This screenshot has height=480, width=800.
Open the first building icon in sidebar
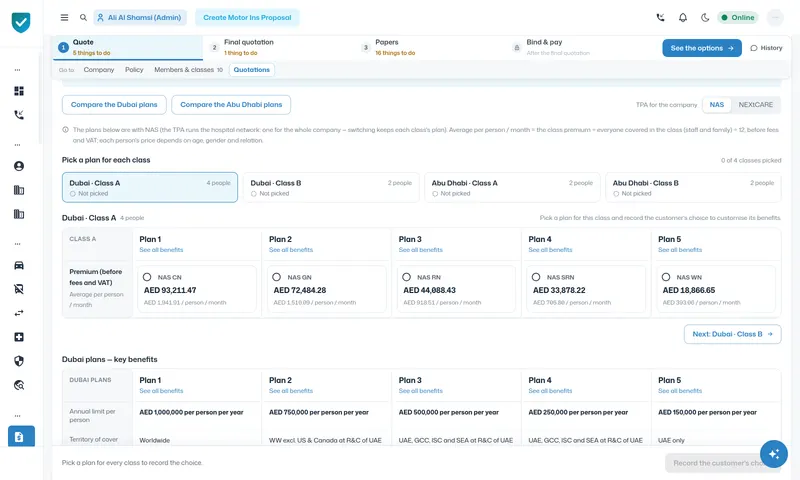tap(19, 190)
